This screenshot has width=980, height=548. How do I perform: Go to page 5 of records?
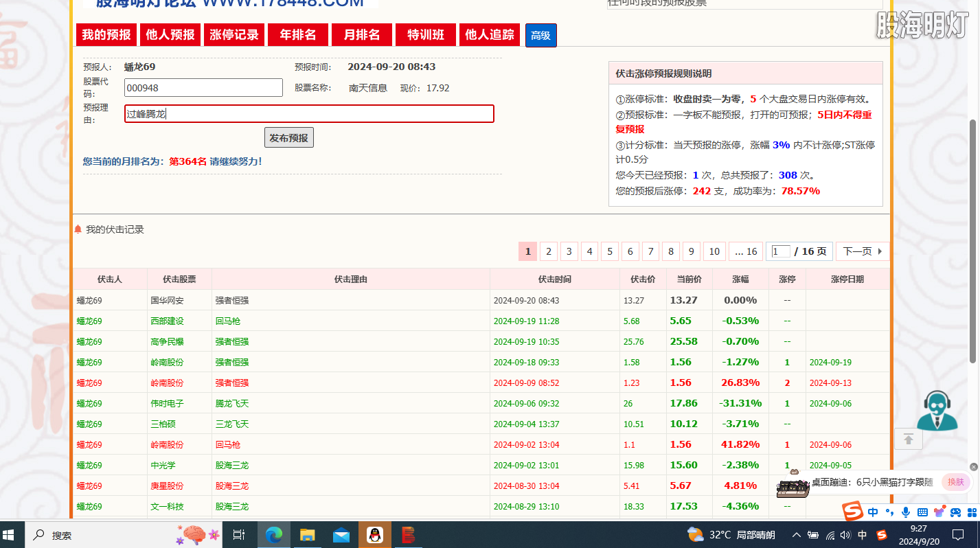tap(610, 251)
